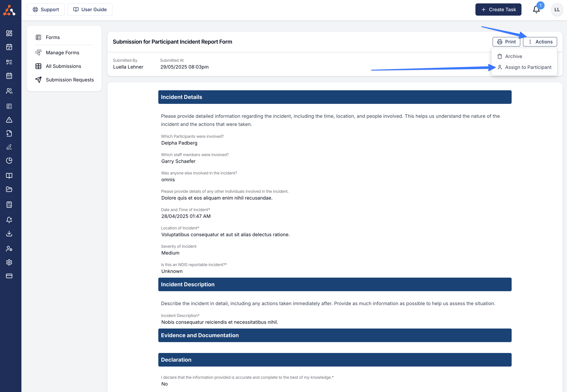Select participant name Delpha Padberg

179,143
